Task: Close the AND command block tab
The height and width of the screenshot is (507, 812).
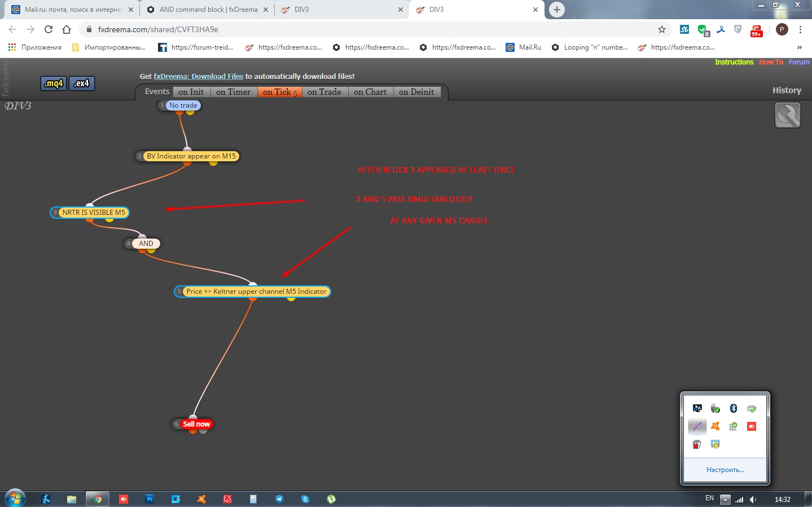Action: (x=266, y=10)
